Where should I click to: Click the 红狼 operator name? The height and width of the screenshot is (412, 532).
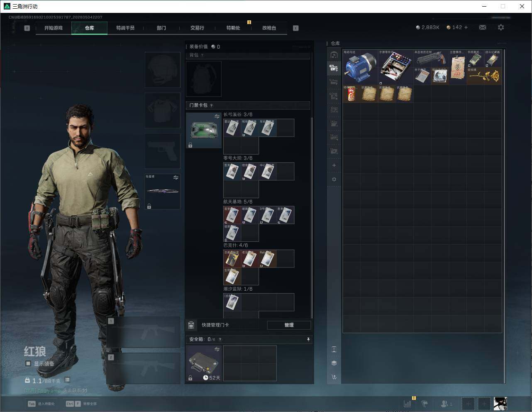(35, 351)
